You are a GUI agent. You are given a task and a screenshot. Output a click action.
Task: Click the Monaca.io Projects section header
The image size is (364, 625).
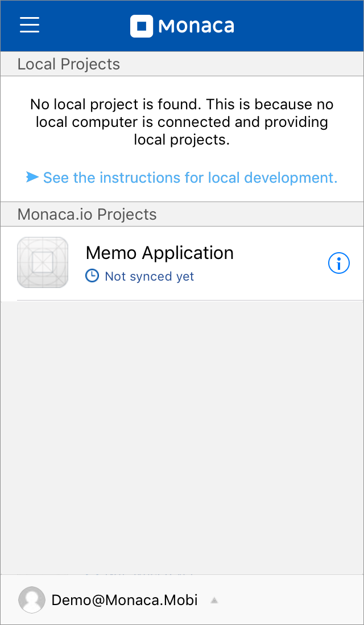tap(86, 215)
